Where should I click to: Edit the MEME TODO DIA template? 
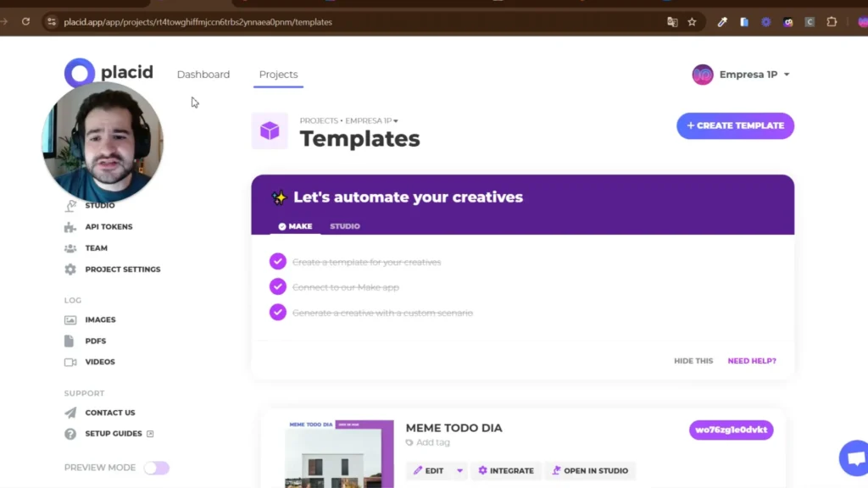428,471
